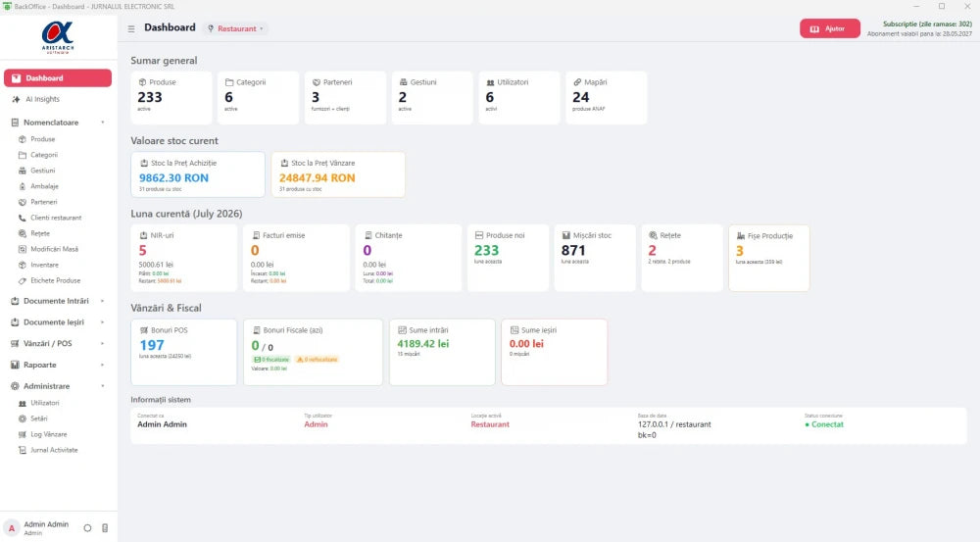The height and width of the screenshot is (542, 980).
Task: Click the Rapoarte chart icon
Action: pyautogui.click(x=15, y=365)
